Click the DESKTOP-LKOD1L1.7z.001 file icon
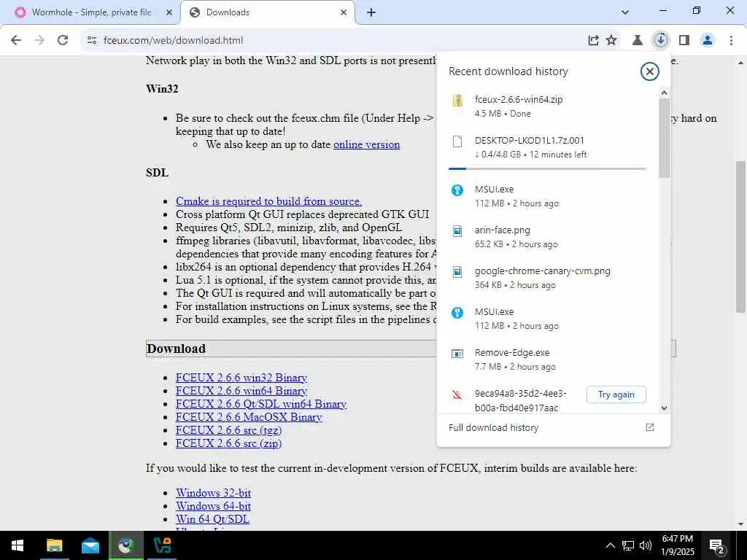The image size is (747, 560). click(x=457, y=141)
